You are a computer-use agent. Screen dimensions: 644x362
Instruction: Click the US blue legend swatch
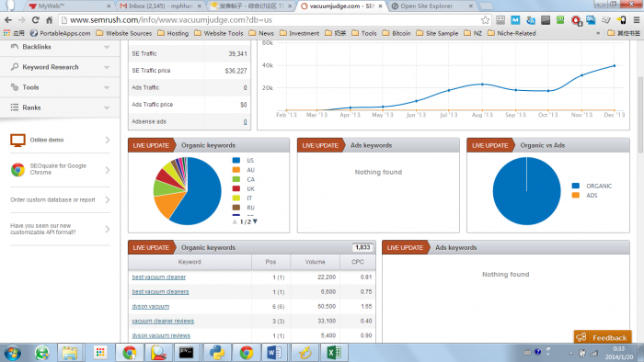point(236,160)
